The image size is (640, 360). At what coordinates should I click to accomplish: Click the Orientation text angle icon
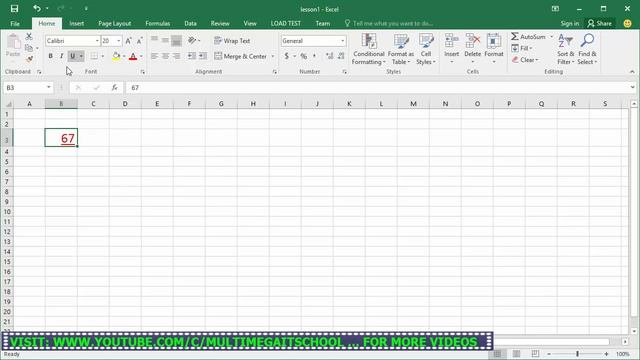[192, 40]
